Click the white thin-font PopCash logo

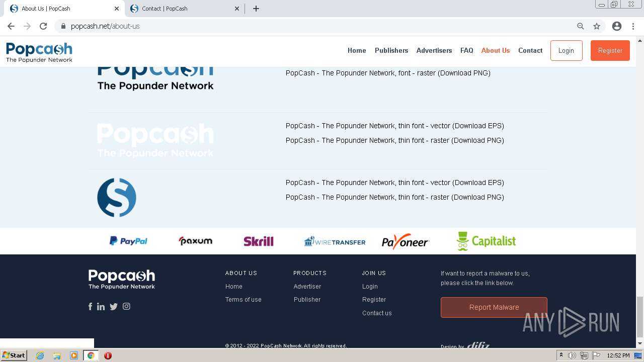click(155, 140)
